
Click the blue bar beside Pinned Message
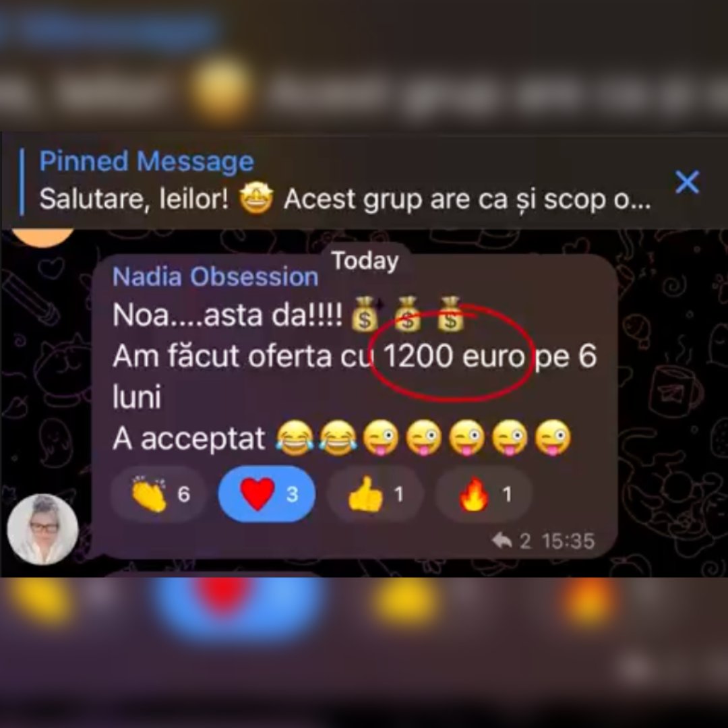(x=22, y=182)
